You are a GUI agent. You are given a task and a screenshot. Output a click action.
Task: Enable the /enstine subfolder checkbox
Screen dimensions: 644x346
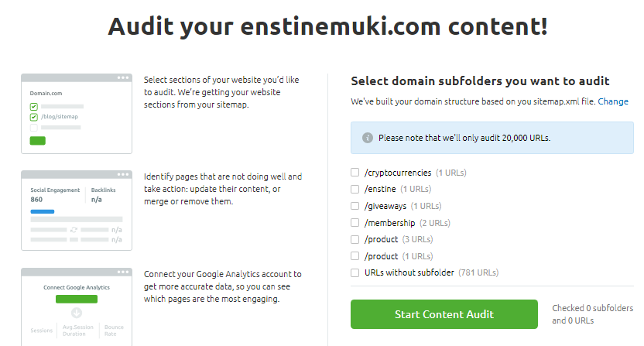click(355, 189)
